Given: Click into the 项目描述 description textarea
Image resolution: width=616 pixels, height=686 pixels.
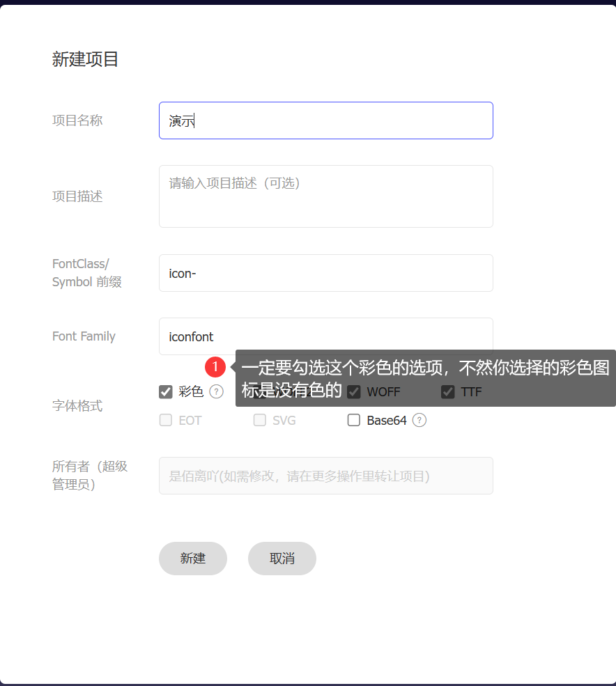Looking at the screenshot, I should tap(325, 196).
